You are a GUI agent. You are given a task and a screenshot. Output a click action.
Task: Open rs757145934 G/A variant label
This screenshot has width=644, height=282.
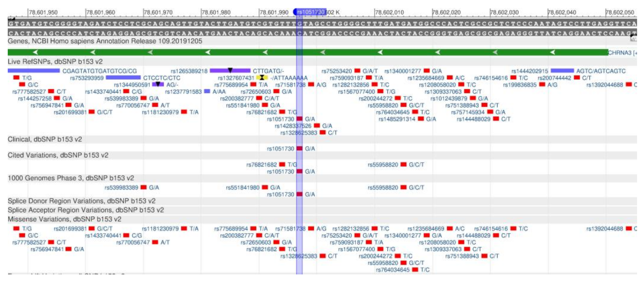pos(468,112)
